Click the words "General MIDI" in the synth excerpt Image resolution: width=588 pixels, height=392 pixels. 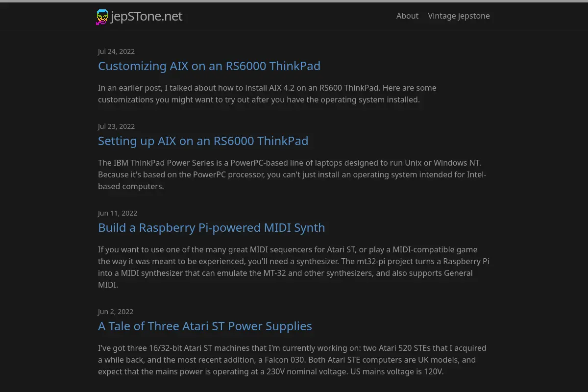pyautogui.click(x=286, y=279)
